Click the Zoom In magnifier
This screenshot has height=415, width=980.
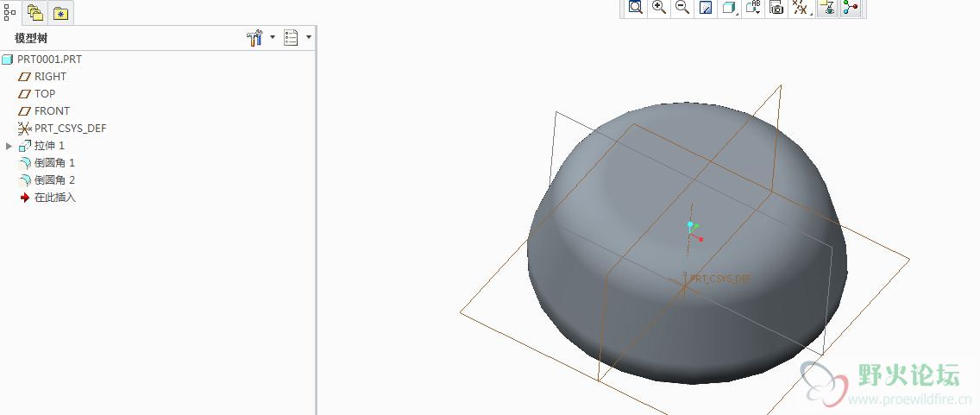coord(659,8)
